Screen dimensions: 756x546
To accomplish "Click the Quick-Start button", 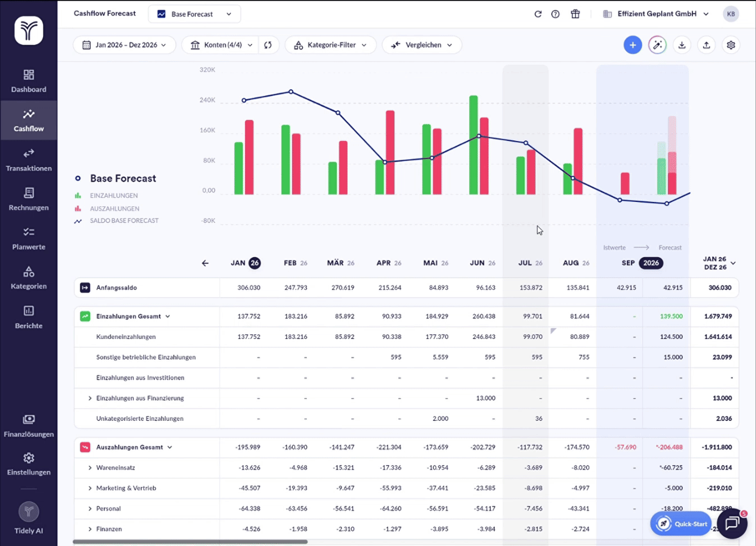I will [x=682, y=524].
